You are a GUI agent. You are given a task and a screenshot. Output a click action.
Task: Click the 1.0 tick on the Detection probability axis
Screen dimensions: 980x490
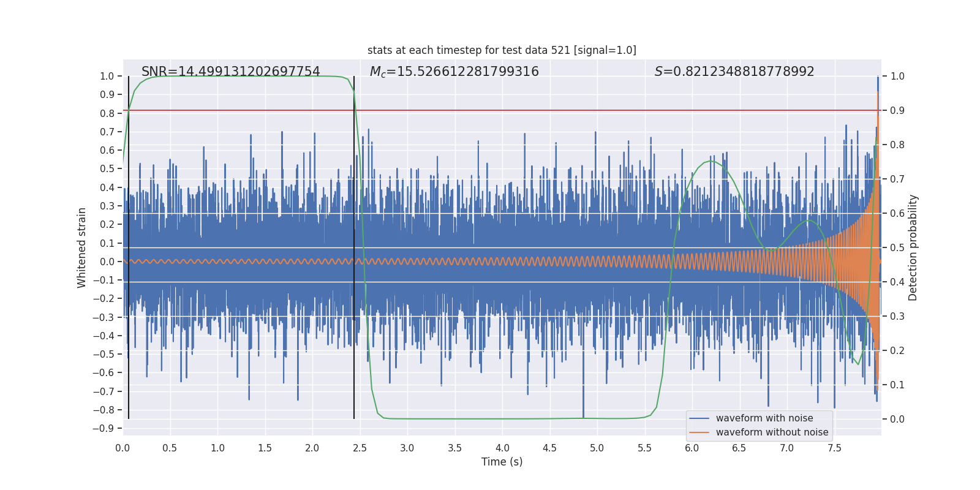coord(897,76)
